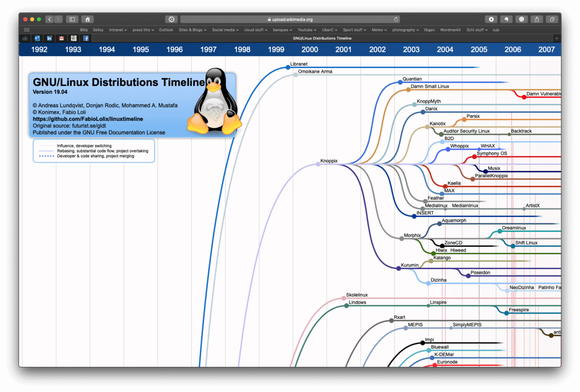
Task: Select the GNU/Linux Distributions Timeline tab
Action: (x=322, y=38)
